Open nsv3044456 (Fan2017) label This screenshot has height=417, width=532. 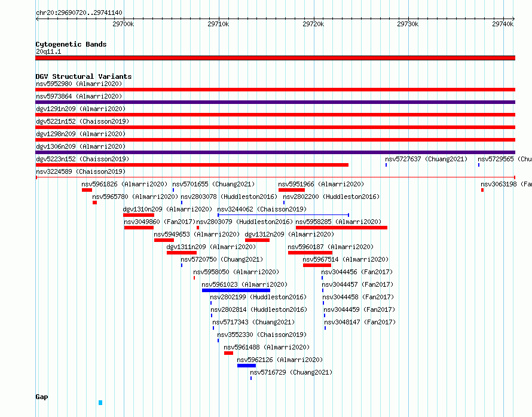click(357, 272)
